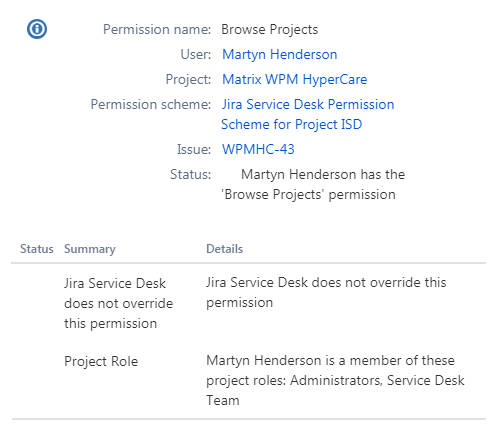
Task: Click the 'Permission name:' label
Action: pos(157,30)
